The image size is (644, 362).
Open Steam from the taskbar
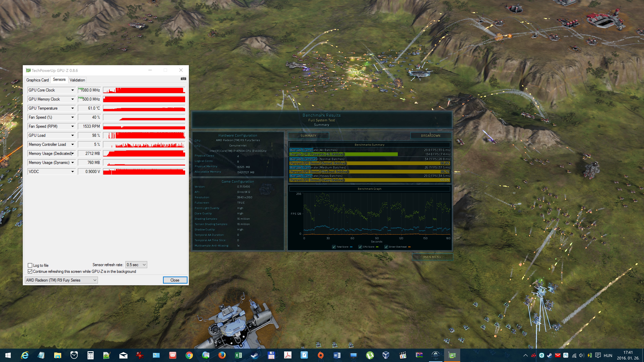click(x=255, y=355)
